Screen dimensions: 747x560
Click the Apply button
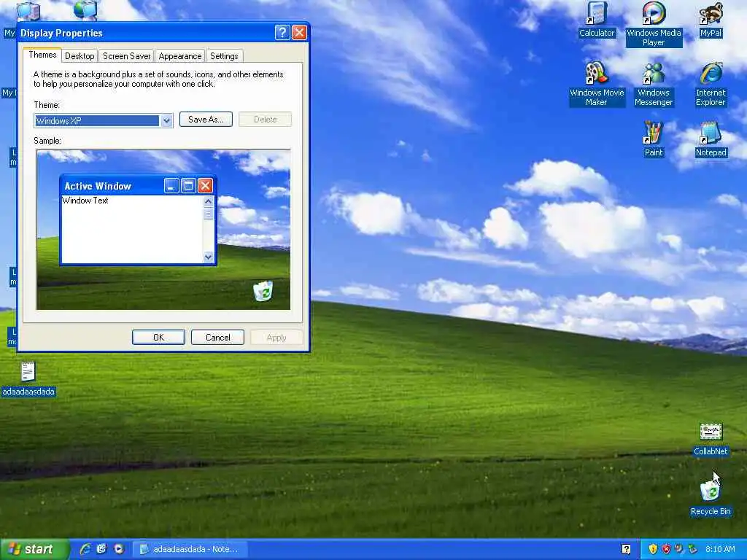coord(276,337)
